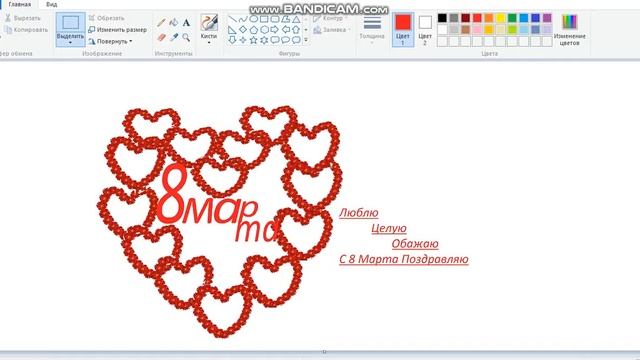
Task: Click the Обрезать crop button
Action: click(106, 18)
